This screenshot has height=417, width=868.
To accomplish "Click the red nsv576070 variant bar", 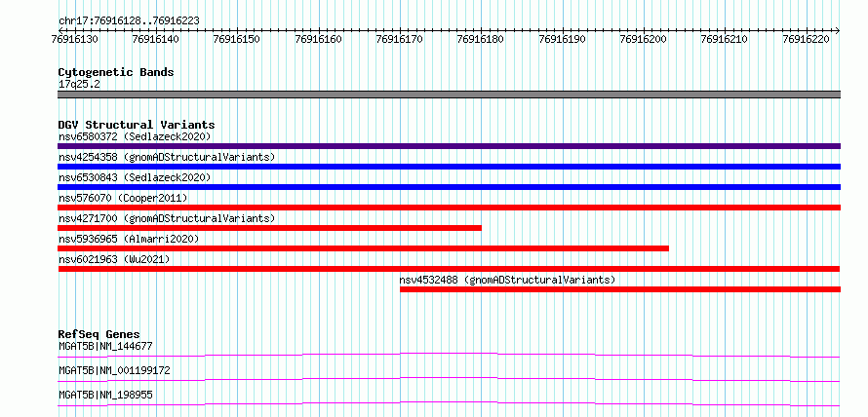I will tap(449, 208).
